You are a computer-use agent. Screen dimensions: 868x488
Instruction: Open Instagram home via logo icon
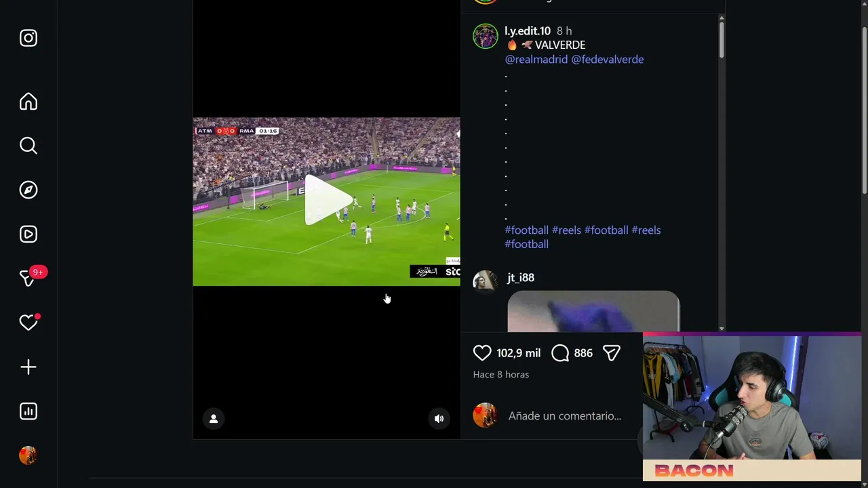click(28, 38)
